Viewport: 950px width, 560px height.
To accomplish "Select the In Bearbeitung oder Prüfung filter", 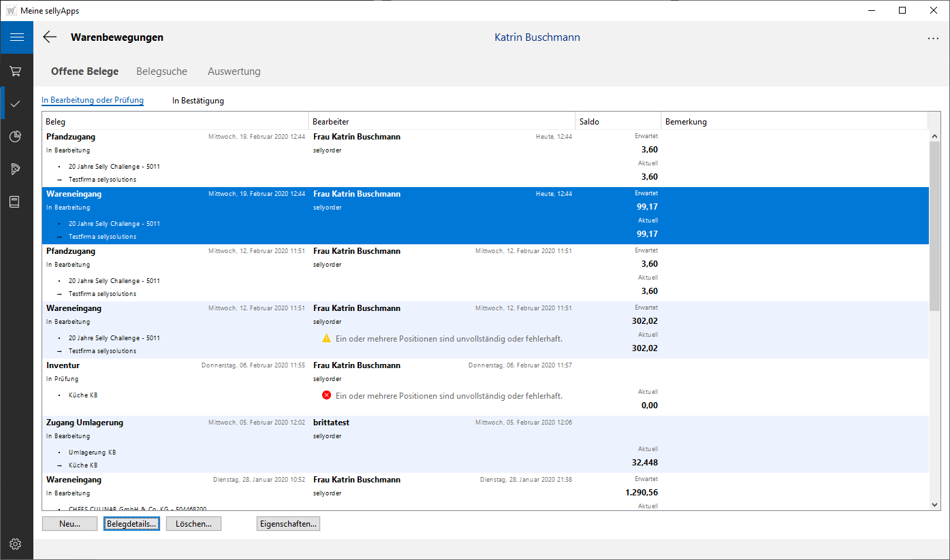I will [93, 100].
